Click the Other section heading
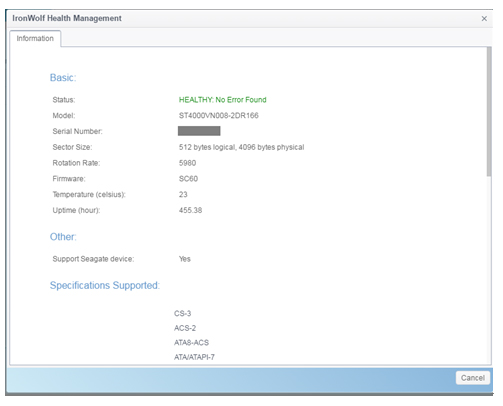 [x=63, y=237]
